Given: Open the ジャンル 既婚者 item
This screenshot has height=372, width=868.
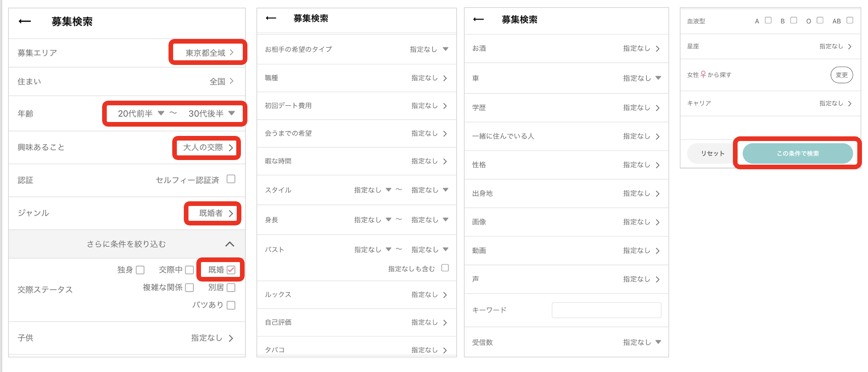Looking at the screenshot, I should click(213, 213).
